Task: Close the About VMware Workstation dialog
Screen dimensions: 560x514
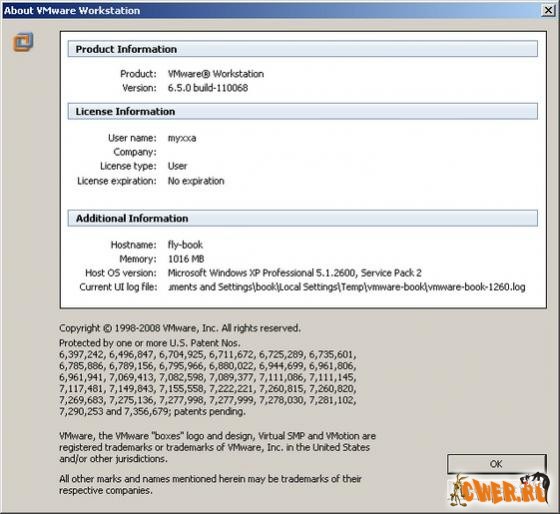Action: (x=548, y=10)
